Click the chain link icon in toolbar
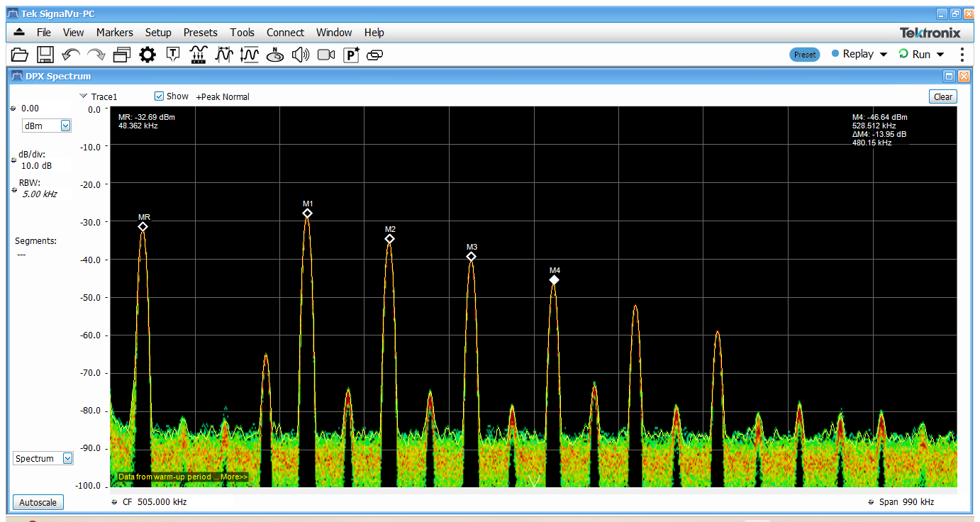980x522 pixels. click(375, 55)
